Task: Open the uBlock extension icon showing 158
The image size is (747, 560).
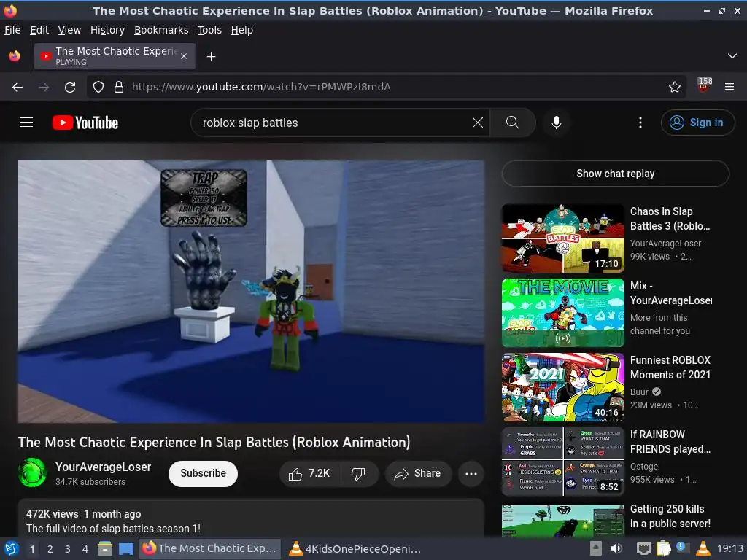Action: coord(704,86)
